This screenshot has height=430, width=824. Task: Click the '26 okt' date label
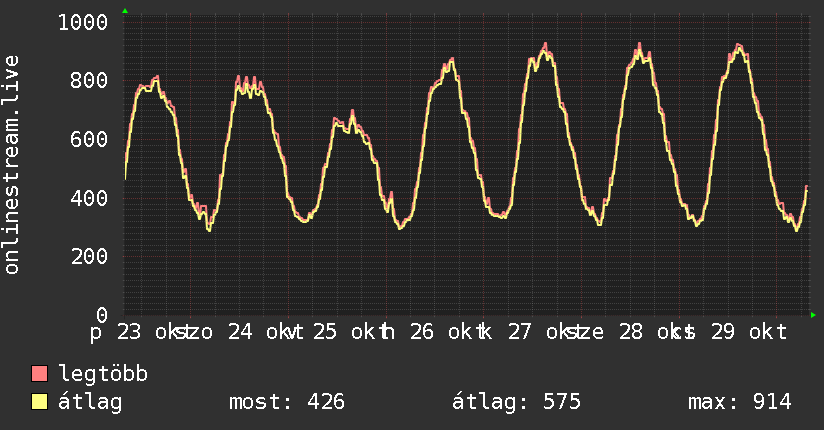click(444, 332)
